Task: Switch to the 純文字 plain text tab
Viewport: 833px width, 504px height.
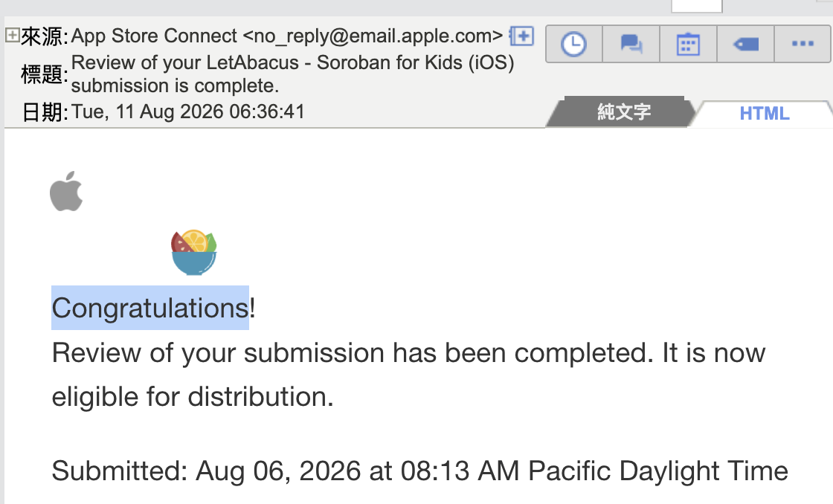Action: pos(623,112)
